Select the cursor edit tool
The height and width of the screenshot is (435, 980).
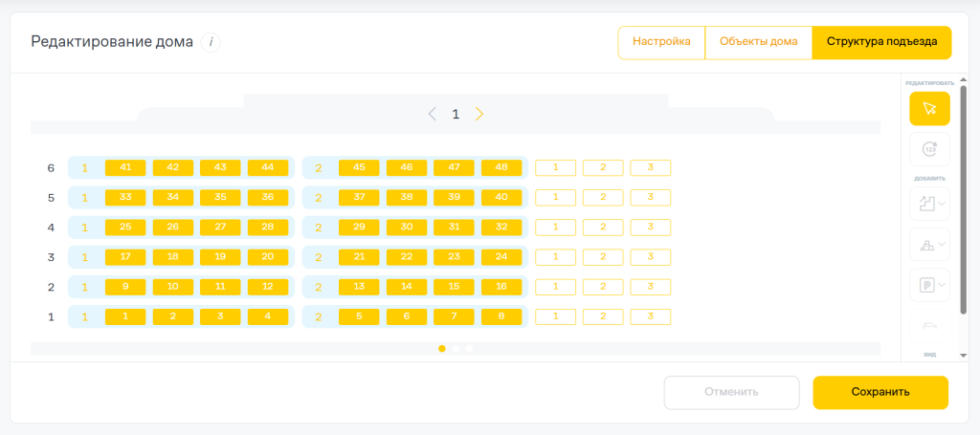[929, 109]
